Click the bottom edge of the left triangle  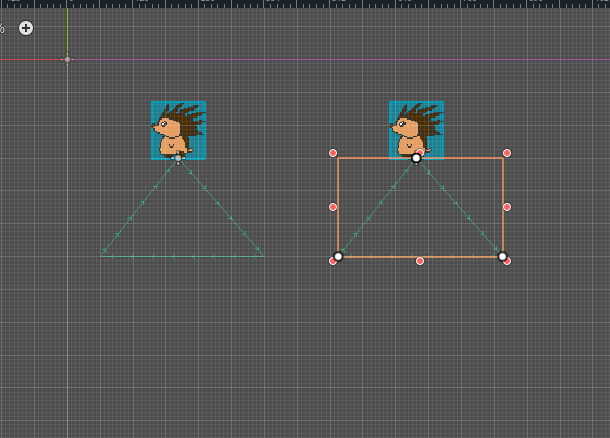183,257
